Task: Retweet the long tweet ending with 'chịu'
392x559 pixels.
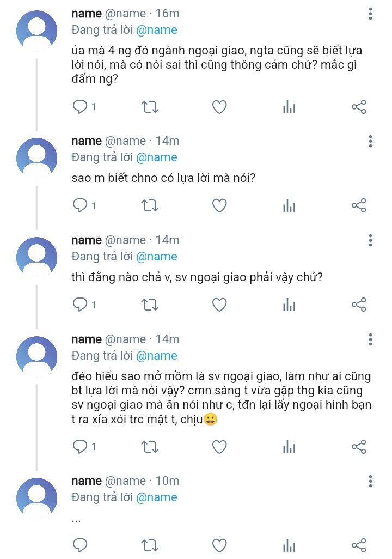Action: (150, 447)
